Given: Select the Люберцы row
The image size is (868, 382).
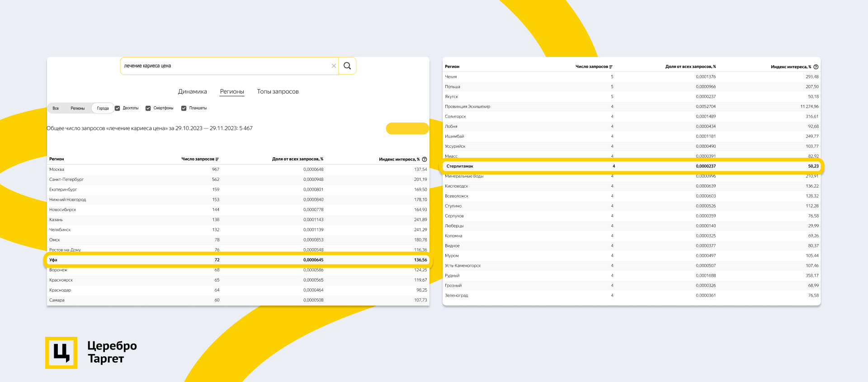Looking at the screenshot, I should click(632, 226).
